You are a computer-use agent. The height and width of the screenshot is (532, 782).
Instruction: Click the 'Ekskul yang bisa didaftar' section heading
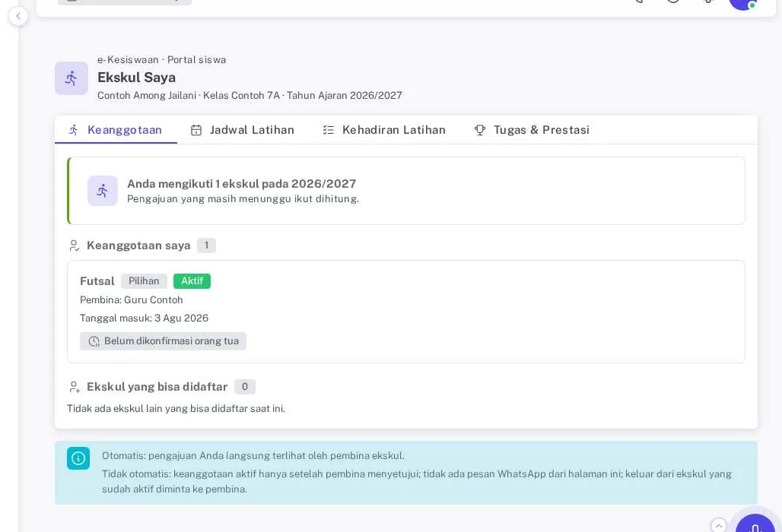tap(157, 387)
